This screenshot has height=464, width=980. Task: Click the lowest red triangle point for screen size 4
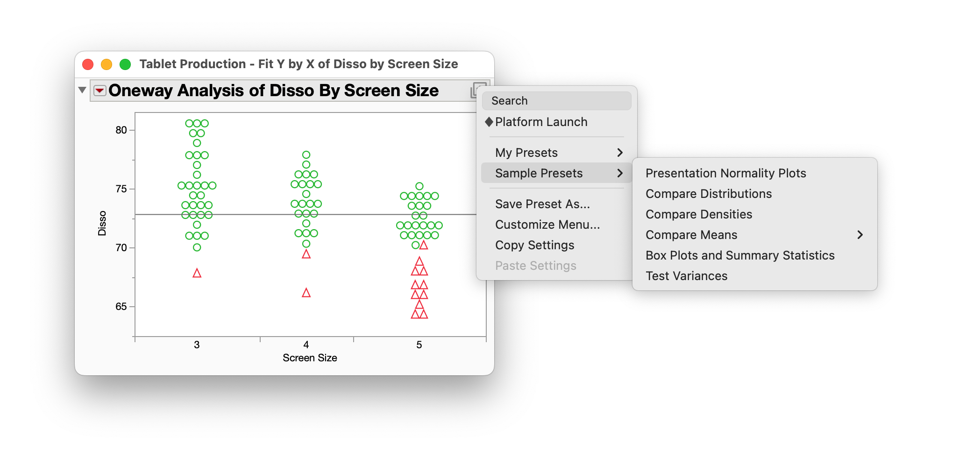pos(306,293)
